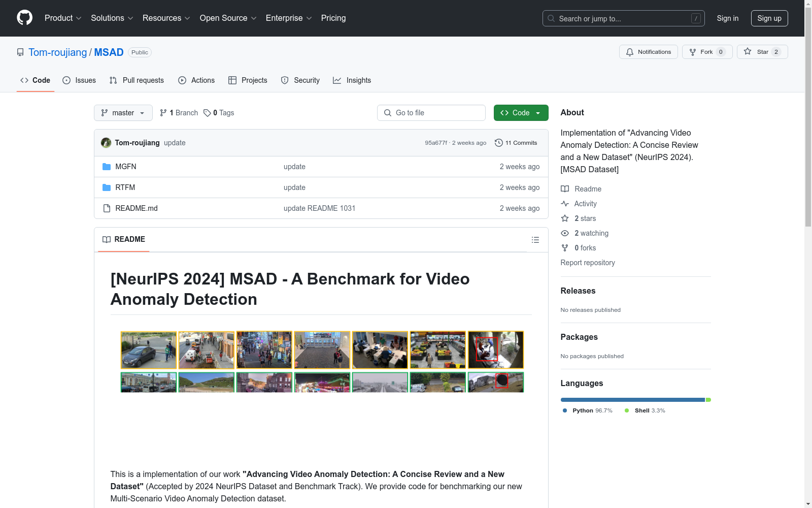812x508 pixels.
Task: Open the MSAD repository name link
Action: 109,52
